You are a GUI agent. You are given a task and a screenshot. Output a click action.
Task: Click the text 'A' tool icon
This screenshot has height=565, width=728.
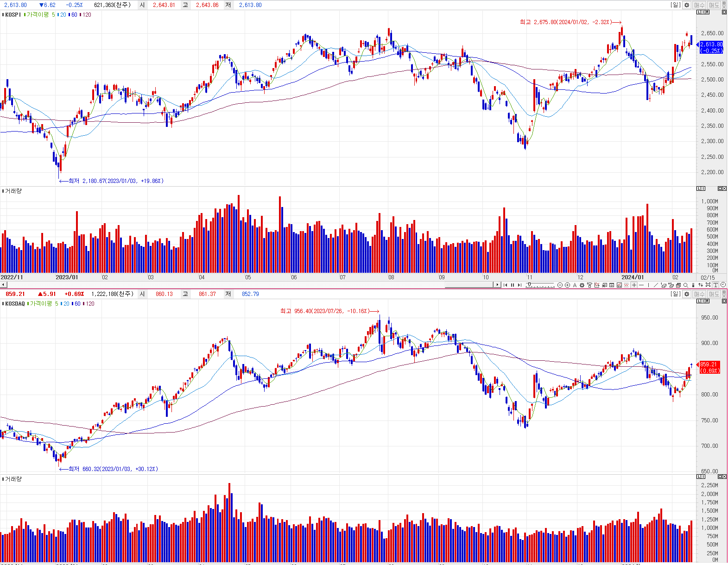point(575,285)
